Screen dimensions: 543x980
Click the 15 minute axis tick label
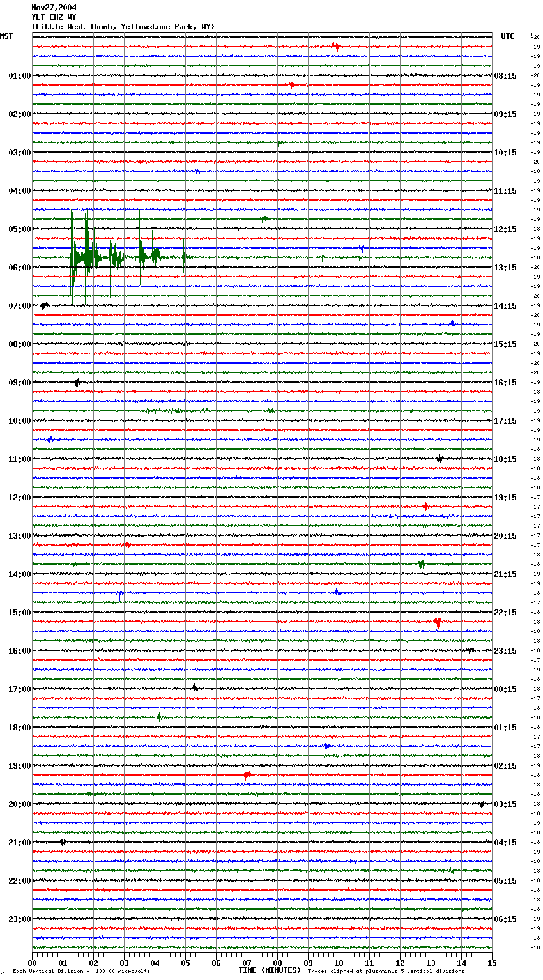coord(492,963)
